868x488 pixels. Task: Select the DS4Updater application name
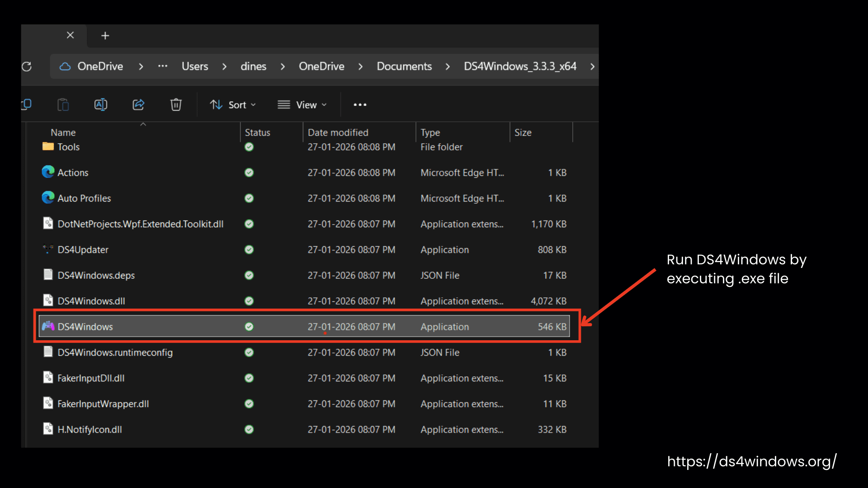coord(83,250)
